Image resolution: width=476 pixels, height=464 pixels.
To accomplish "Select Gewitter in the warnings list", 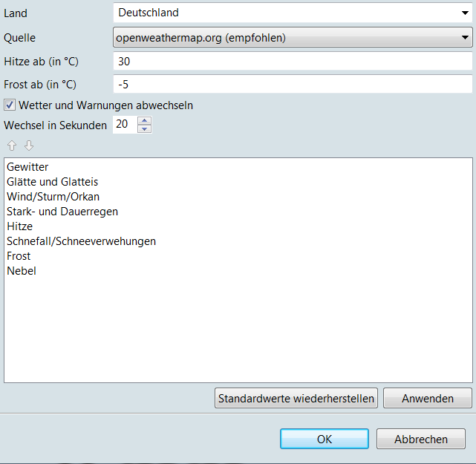I will coord(27,167).
